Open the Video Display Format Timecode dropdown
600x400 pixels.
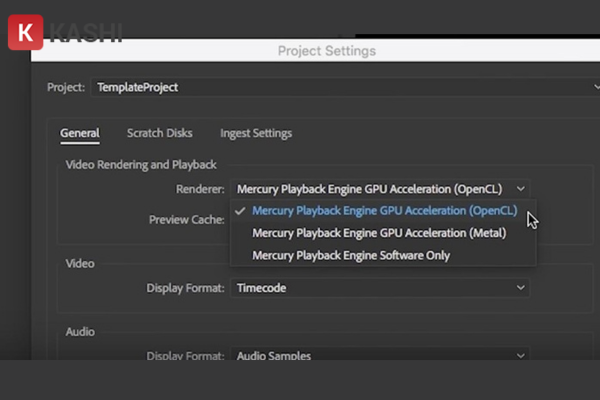[x=380, y=288]
